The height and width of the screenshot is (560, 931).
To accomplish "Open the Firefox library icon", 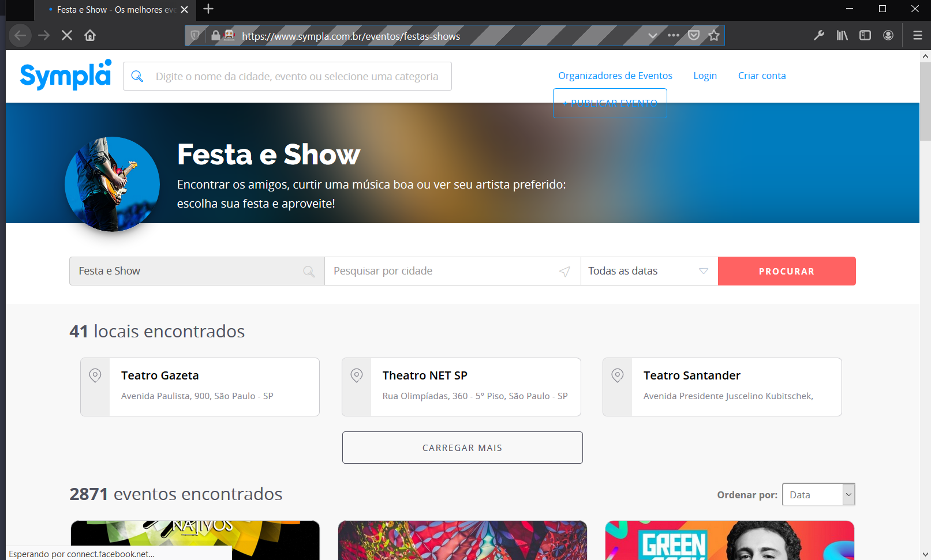I will click(842, 36).
